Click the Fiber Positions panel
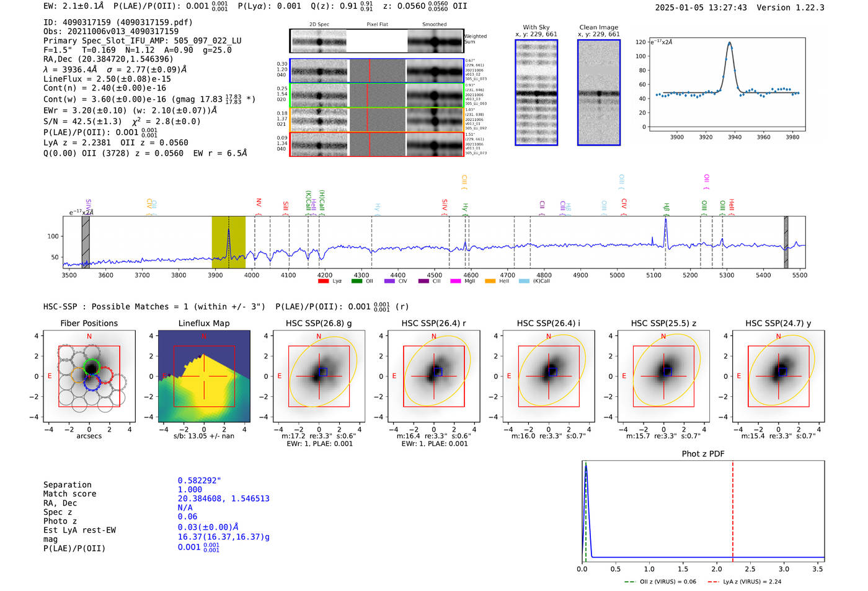 tap(89, 376)
